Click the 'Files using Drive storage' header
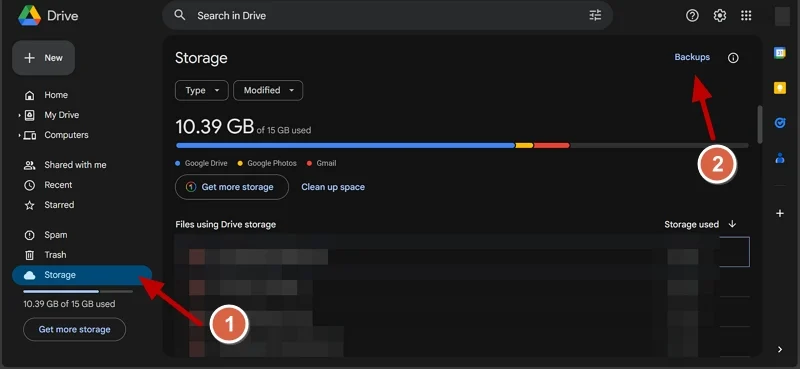This screenshot has width=800, height=369. 226,224
